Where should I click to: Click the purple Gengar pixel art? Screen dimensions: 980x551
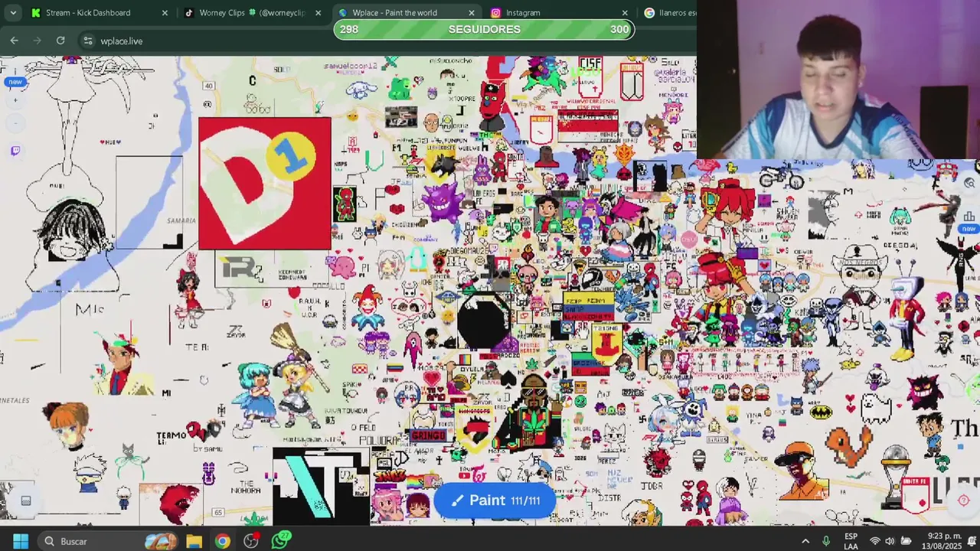pos(441,201)
